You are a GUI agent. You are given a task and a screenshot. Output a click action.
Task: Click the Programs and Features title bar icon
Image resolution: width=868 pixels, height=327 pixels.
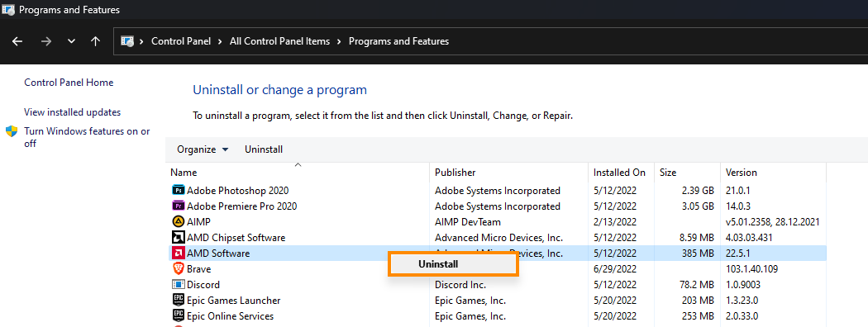pyautogui.click(x=7, y=9)
